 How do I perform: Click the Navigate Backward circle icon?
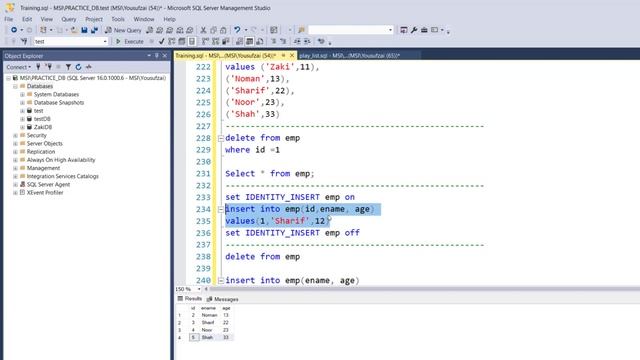14,30
